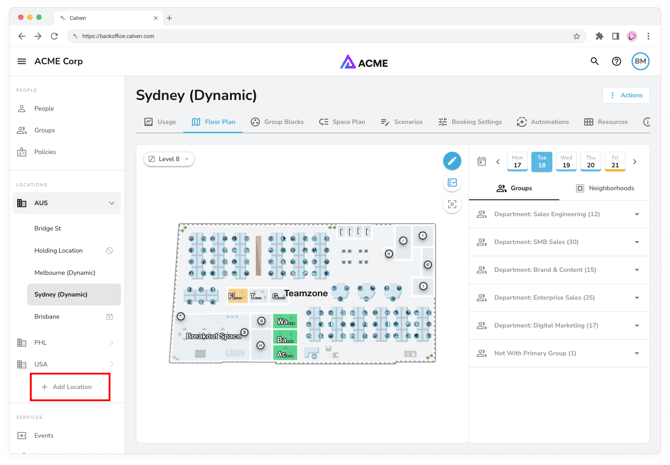This screenshot has width=670, height=465.
Task: Click the recenter floor plan icon
Action: point(452,204)
